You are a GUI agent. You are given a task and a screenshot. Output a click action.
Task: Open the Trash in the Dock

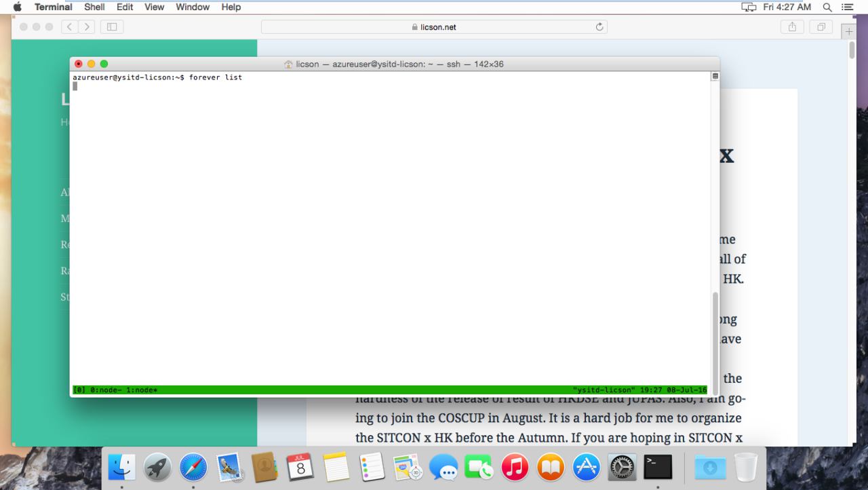tap(745, 467)
